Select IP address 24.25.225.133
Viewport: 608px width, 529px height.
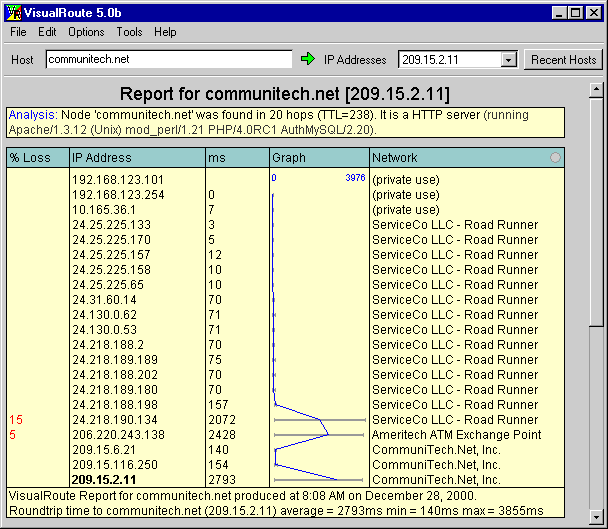pyautogui.click(x=111, y=225)
